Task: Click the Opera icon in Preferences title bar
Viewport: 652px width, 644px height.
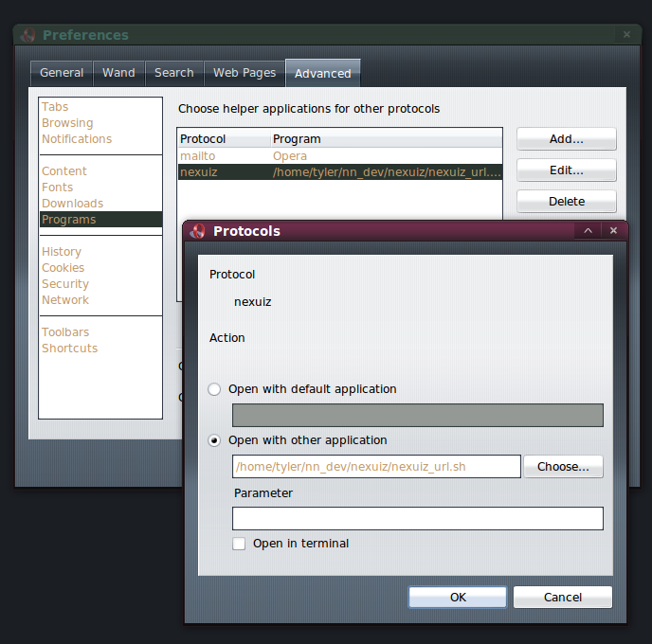Action: 28,35
